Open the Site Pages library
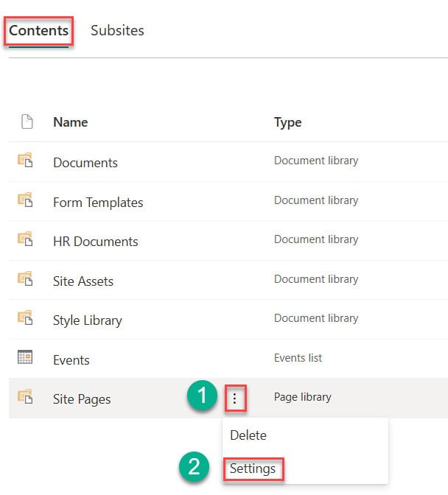The height and width of the screenshot is (495, 448). [x=82, y=399]
